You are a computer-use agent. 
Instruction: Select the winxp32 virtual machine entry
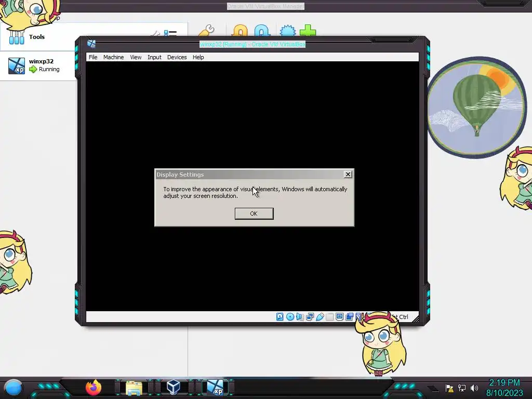(38, 65)
